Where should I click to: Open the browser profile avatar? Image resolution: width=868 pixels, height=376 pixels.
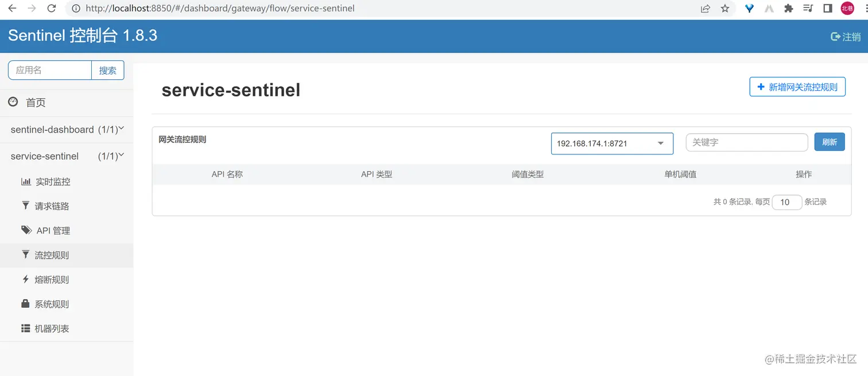[847, 9]
